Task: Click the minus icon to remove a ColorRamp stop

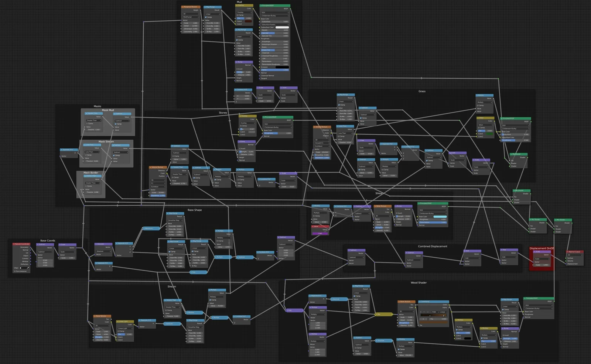Action: [x=424, y=312]
